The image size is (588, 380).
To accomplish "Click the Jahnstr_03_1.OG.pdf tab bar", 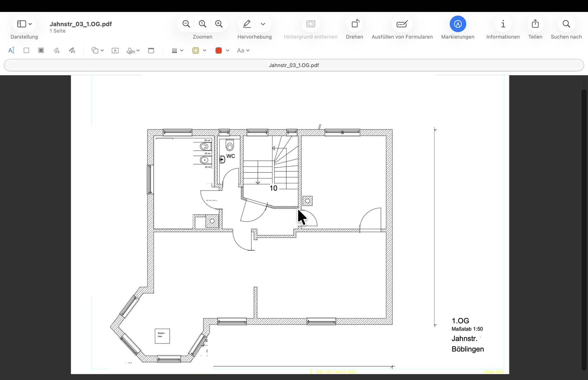I will pos(294,65).
